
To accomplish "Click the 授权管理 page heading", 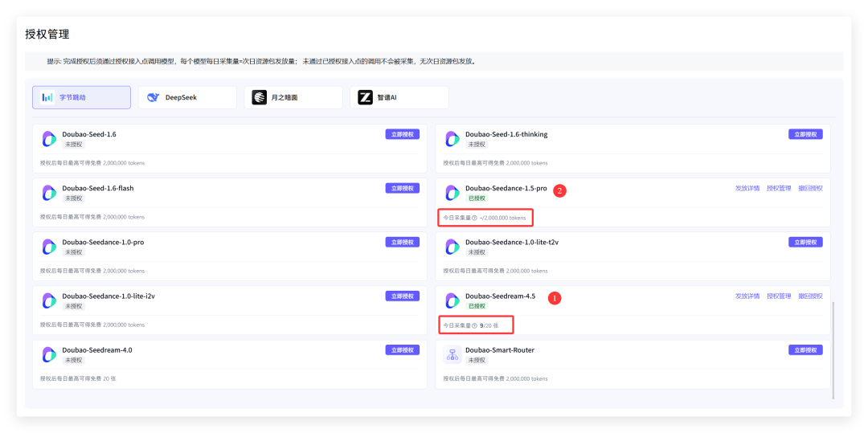I will (47, 35).
